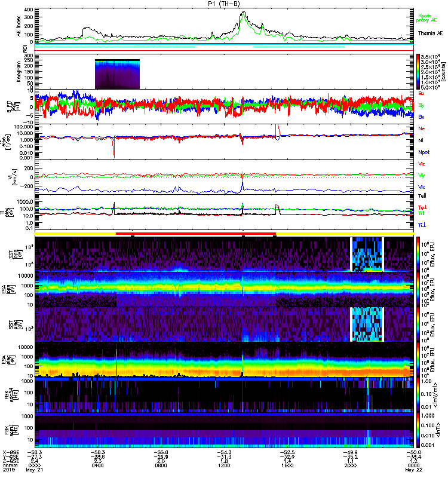Click the ROI axis label

pos(25,48)
